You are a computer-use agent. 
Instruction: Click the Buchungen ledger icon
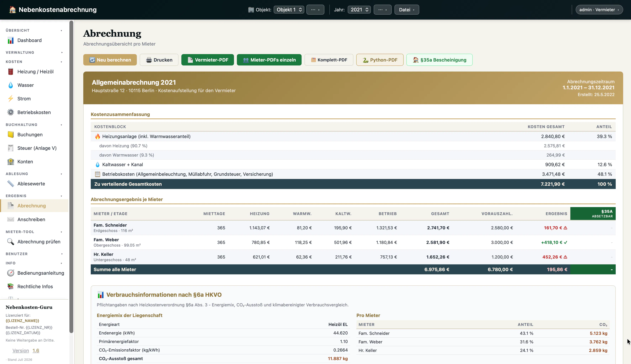click(x=10, y=135)
